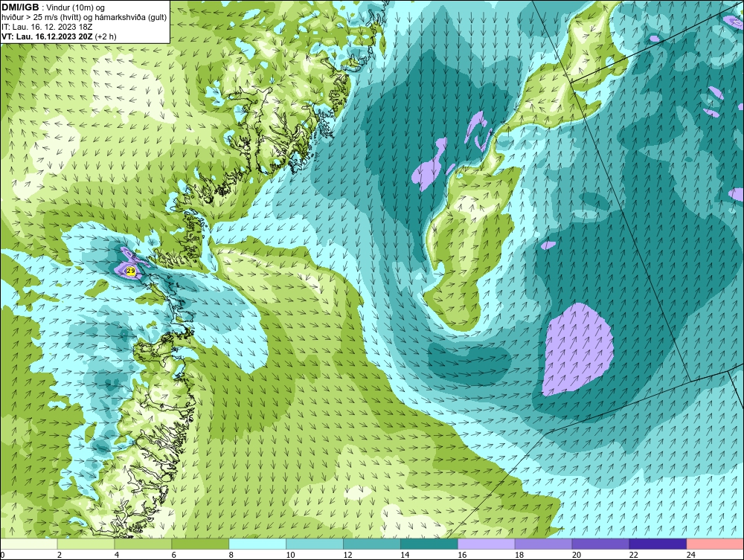Click the 'hviður > 25 m/s (hvítt)' description line
The height and width of the screenshot is (560, 744).
[84, 17]
